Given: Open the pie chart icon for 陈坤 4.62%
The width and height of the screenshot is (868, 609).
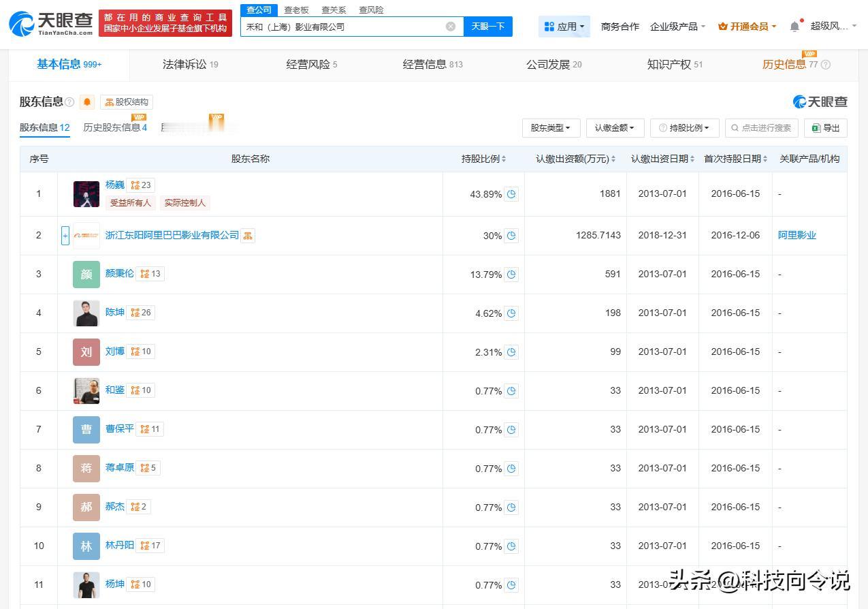Looking at the screenshot, I should tap(511, 313).
